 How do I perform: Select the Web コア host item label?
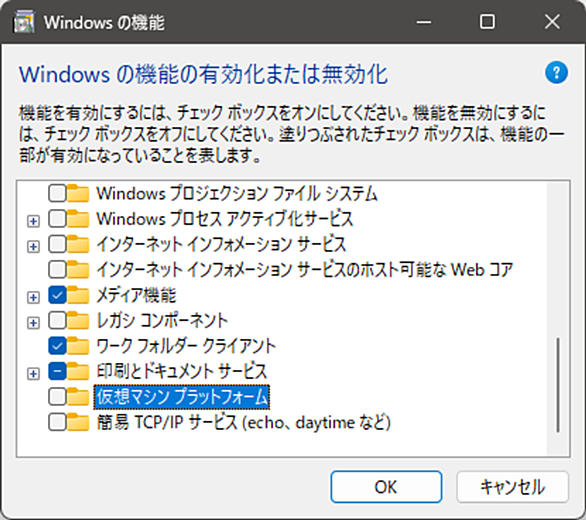click(305, 270)
